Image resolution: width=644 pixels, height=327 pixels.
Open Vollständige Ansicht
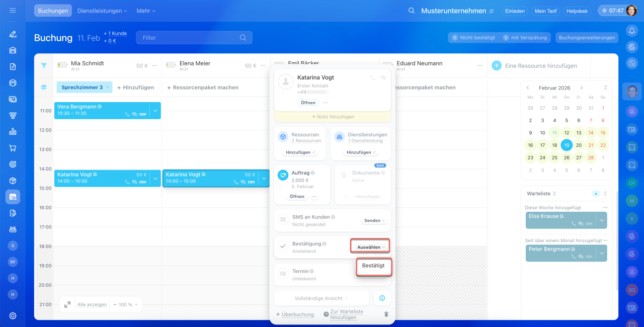point(321,298)
